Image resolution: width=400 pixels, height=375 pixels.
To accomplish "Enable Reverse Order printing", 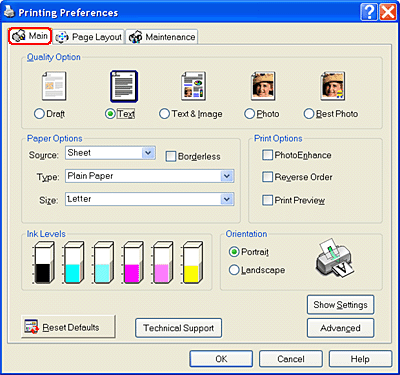I will 267,177.
